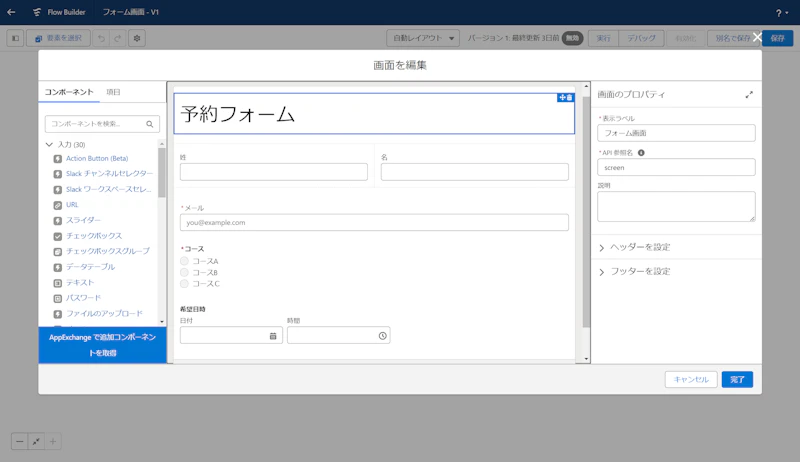This screenshot has height=462, width=800.
Task: Select the Slack ワークスペースセレクター component
Action: point(103,189)
